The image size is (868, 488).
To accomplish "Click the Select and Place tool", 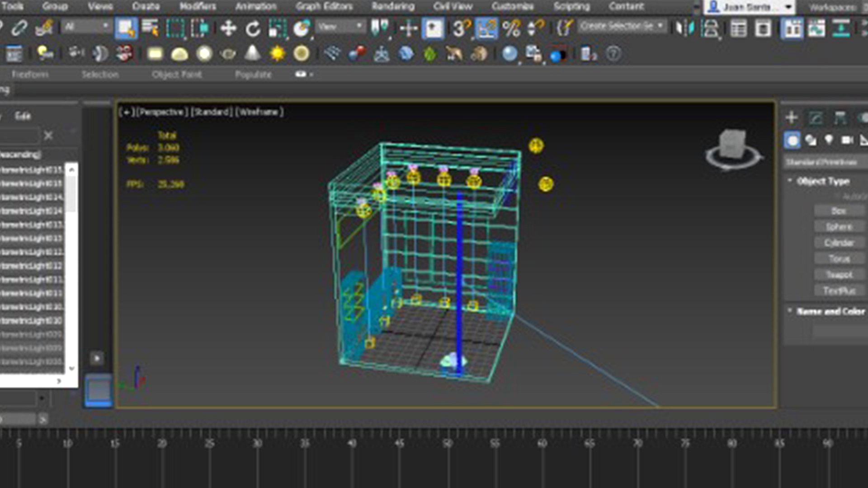I will click(x=302, y=28).
